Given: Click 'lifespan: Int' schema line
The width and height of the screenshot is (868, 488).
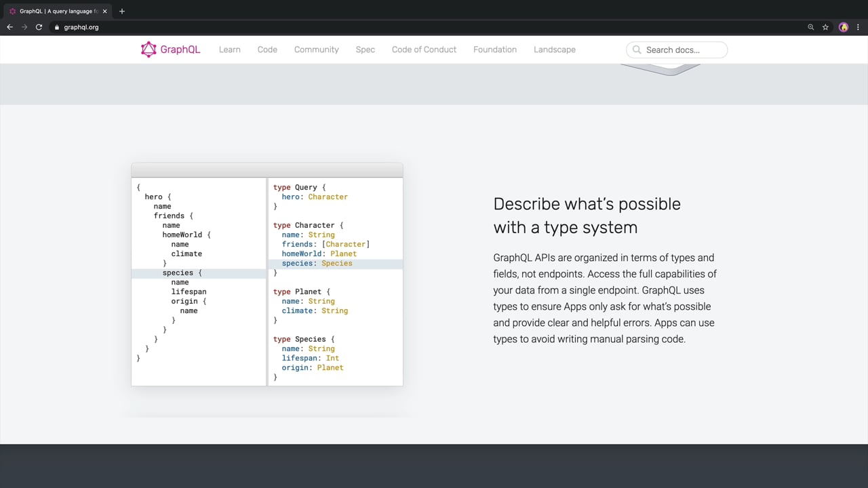Looking at the screenshot, I should click(311, 358).
